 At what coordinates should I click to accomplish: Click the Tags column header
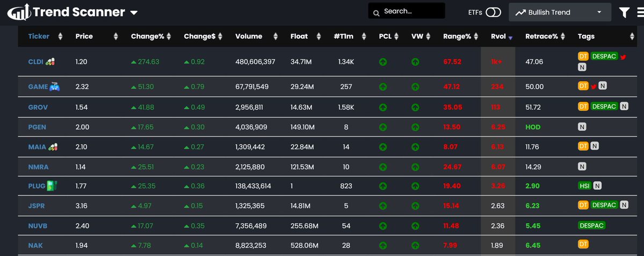[586, 36]
